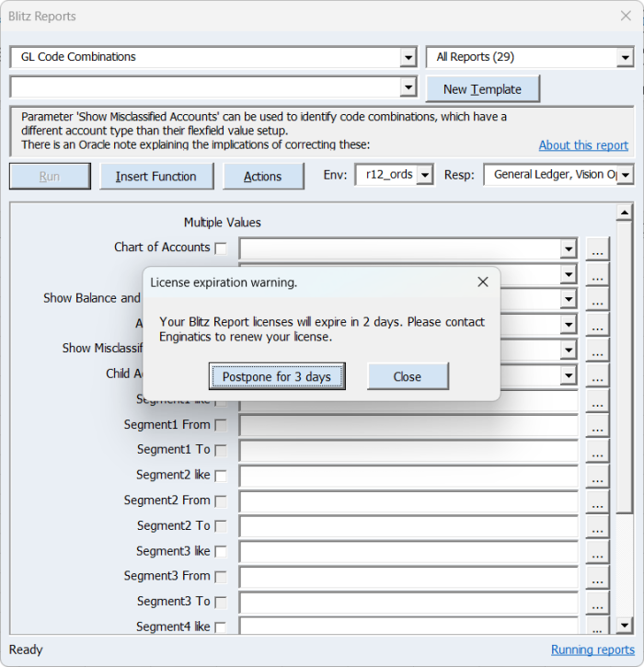Close the Blitz Reports window
The width and height of the screenshot is (644, 667).
click(626, 17)
